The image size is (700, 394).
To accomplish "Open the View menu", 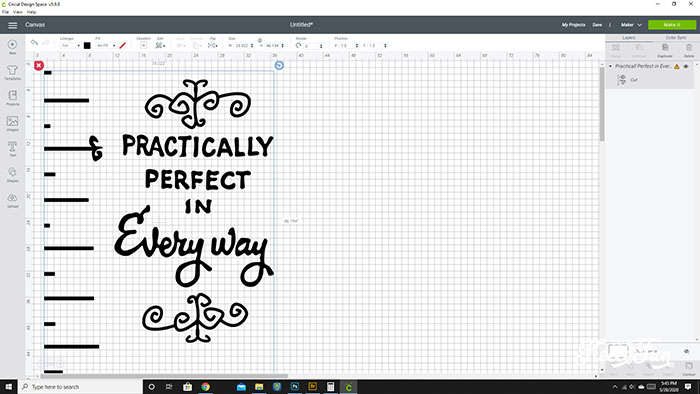I will coord(18,12).
